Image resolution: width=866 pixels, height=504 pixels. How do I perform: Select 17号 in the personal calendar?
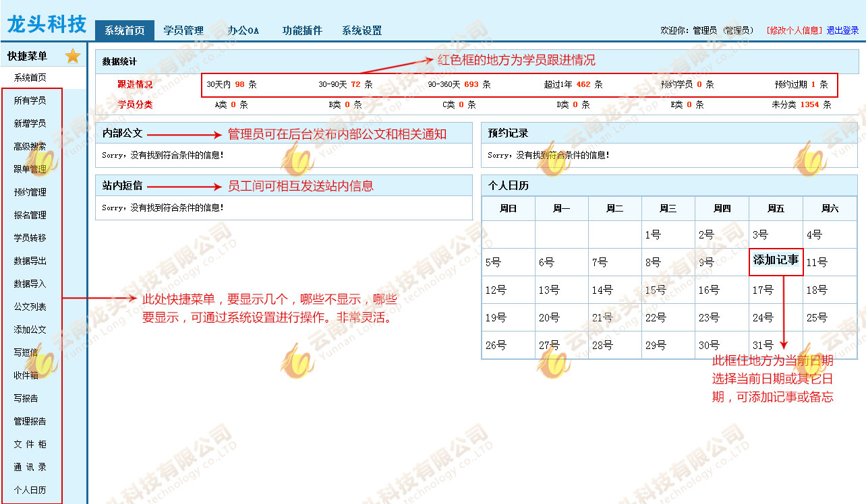[763, 290]
